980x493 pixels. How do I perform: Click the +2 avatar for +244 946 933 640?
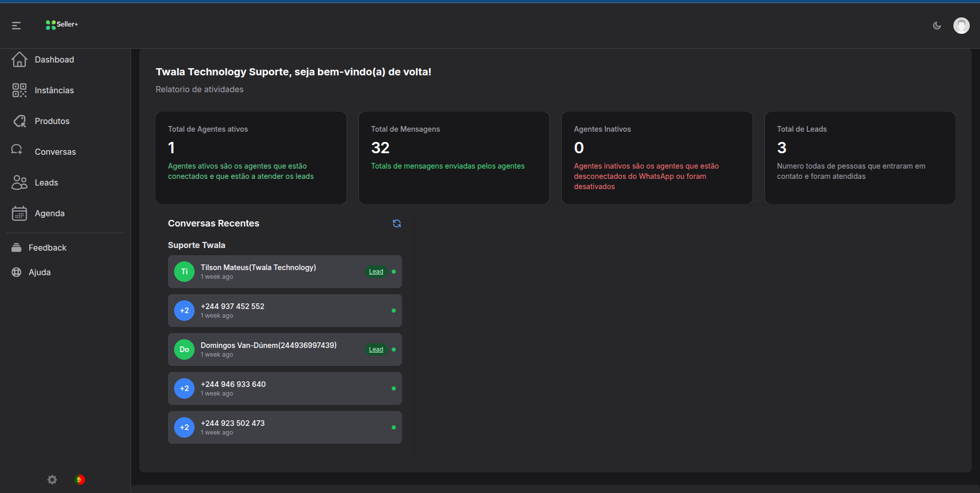point(184,388)
